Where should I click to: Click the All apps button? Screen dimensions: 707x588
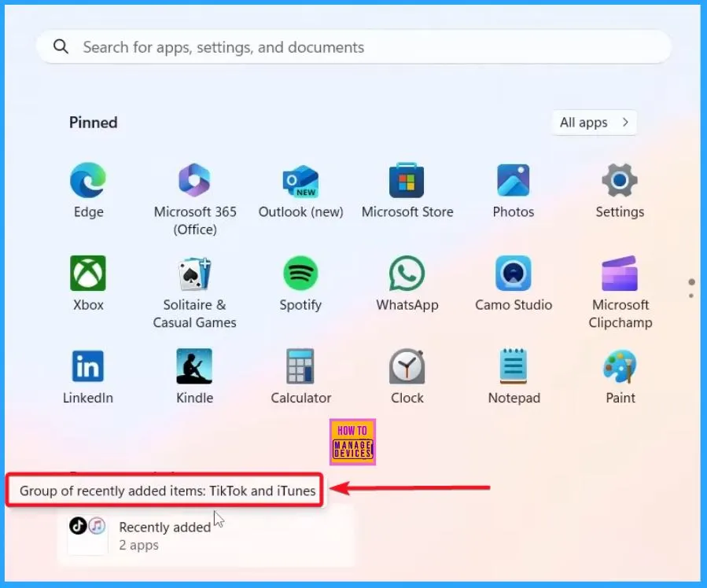pos(595,123)
